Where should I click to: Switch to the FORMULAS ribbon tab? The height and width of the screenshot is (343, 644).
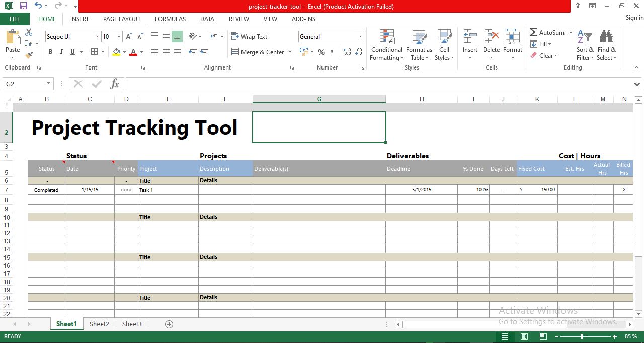tap(170, 19)
